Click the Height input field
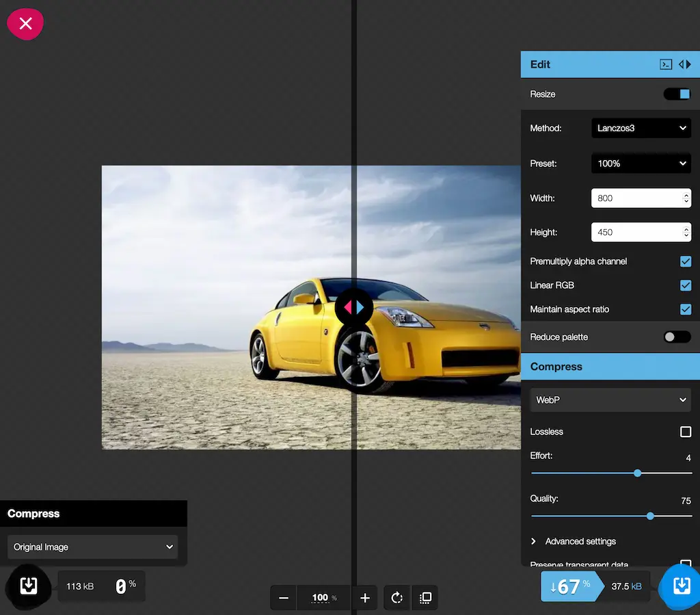Viewport: 700px width, 615px height. tap(641, 232)
